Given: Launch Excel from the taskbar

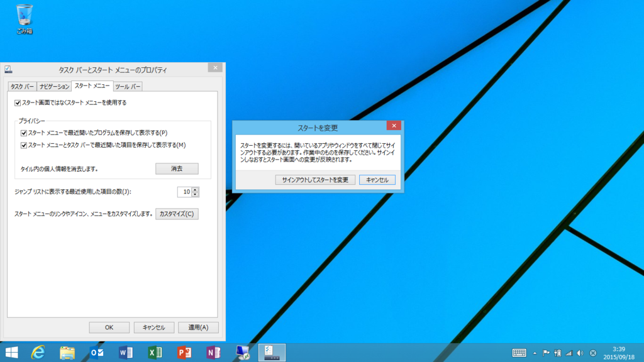Looking at the screenshot, I should click(x=155, y=353).
